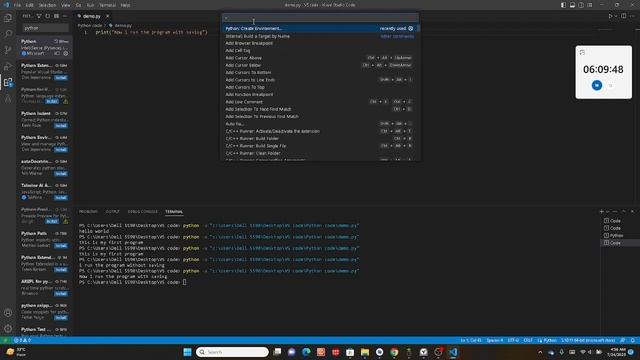Split the editor right
640x360 pixels.
[x=624, y=16]
